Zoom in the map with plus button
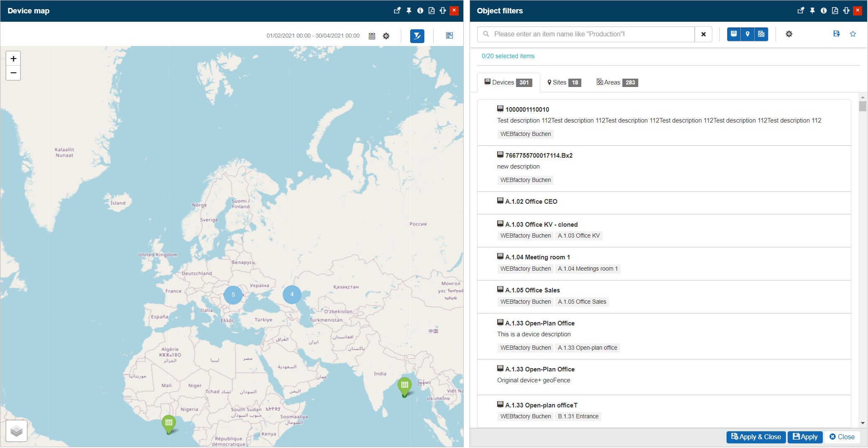 (13, 59)
